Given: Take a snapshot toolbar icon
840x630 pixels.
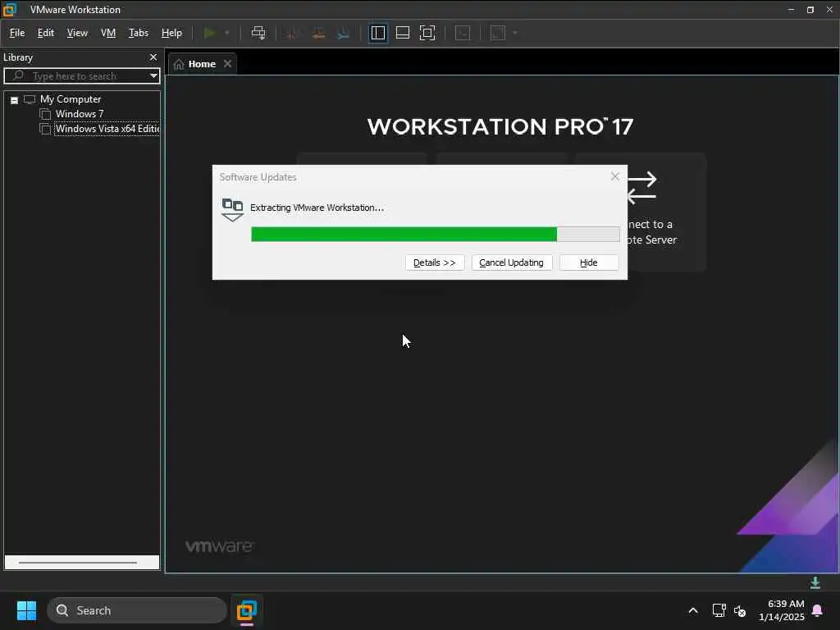Looking at the screenshot, I should pyautogui.click(x=293, y=33).
